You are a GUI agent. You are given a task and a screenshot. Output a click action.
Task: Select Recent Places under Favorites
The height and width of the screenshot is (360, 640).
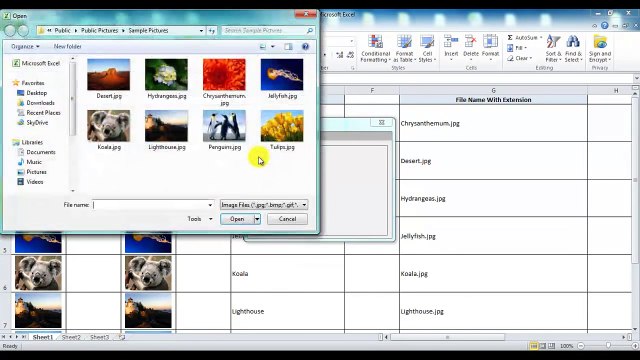tap(38, 113)
